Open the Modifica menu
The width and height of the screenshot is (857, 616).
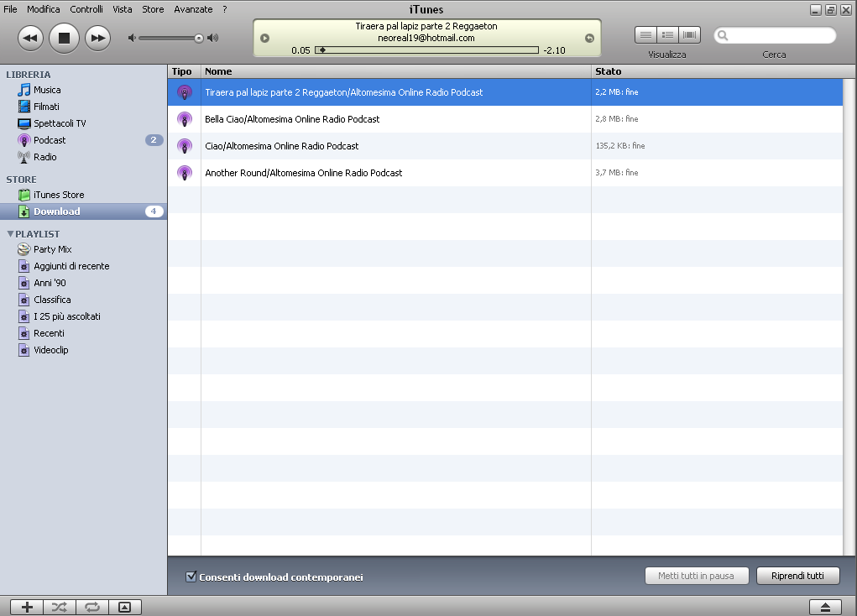pos(43,9)
